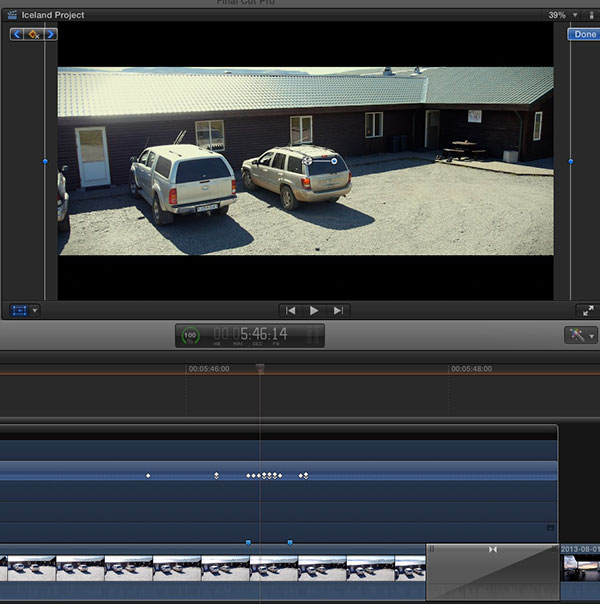Select the rightmost keyframe diamond in the animation editor
Screen dimensions: 600x604
pos(306,476)
